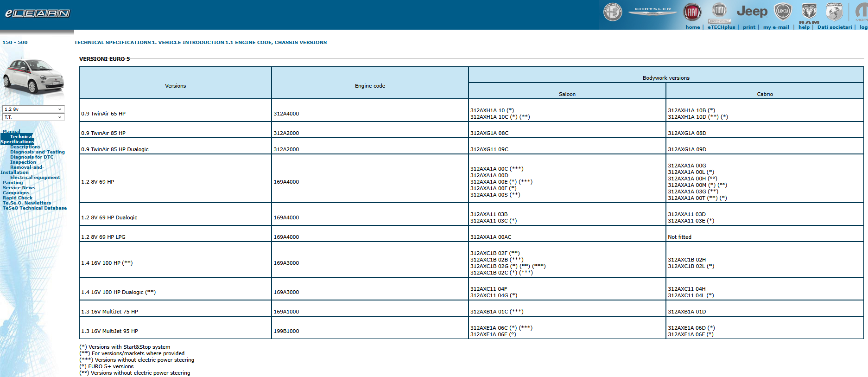Open Electrical equipment section
868x377 pixels.
(35, 178)
